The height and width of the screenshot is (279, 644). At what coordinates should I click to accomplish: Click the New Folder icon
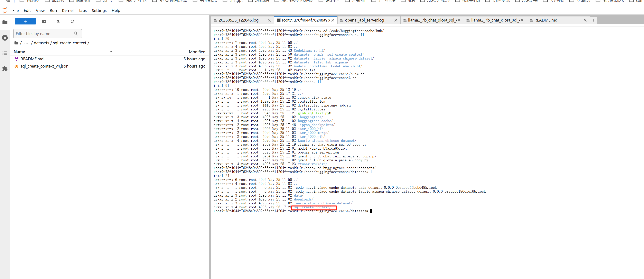pyautogui.click(x=44, y=21)
